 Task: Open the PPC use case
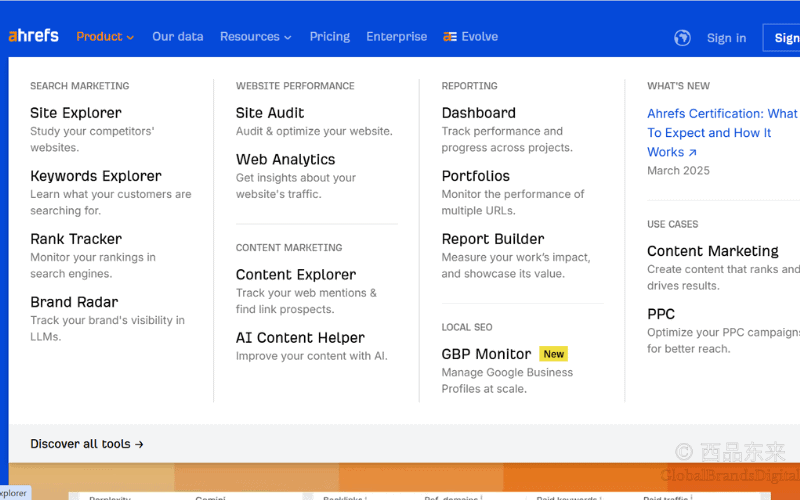pos(661,314)
